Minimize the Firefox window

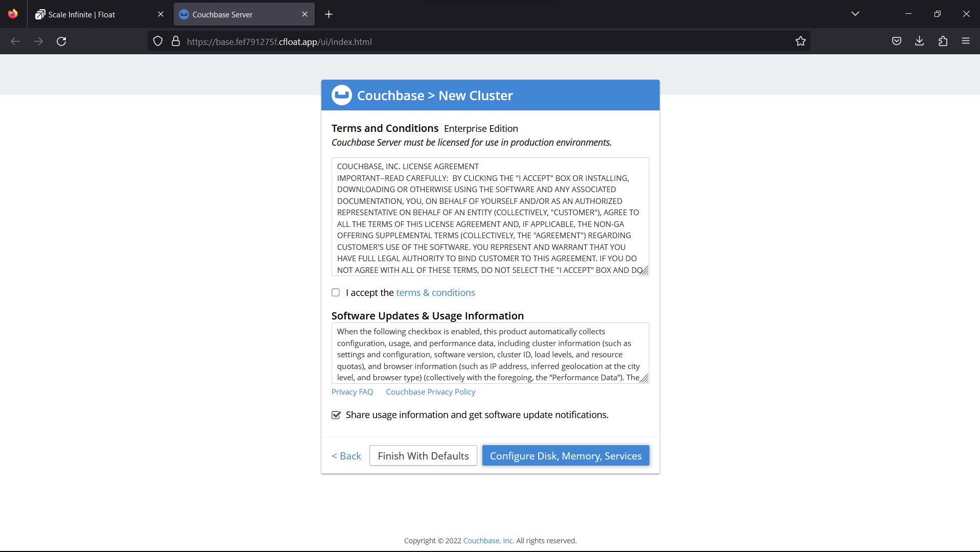pyautogui.click(x=908, y=14)
